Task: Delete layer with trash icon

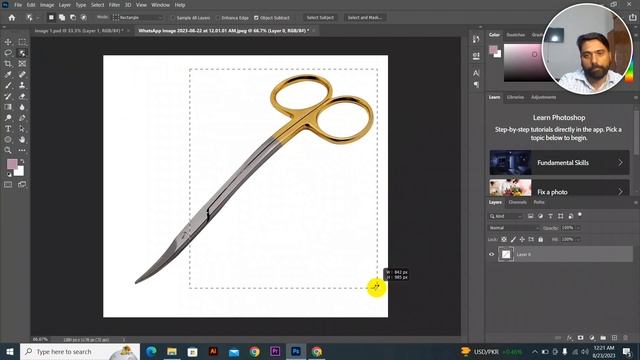Action: [x=625, y=338]
